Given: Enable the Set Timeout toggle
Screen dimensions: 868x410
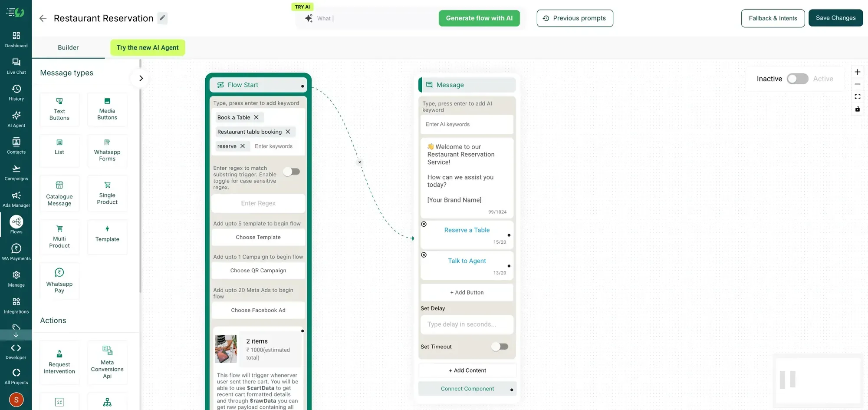Looking at the screenshot, I should 500,347.
